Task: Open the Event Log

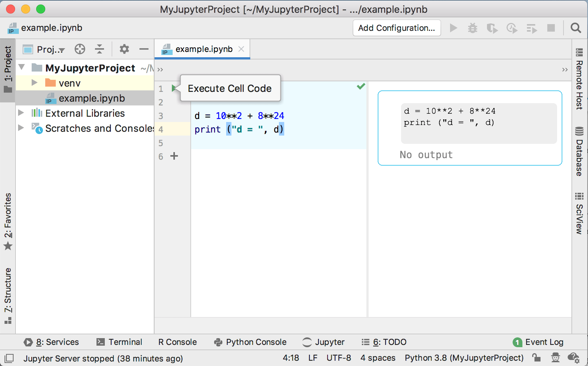Action: tap(538, 342)
